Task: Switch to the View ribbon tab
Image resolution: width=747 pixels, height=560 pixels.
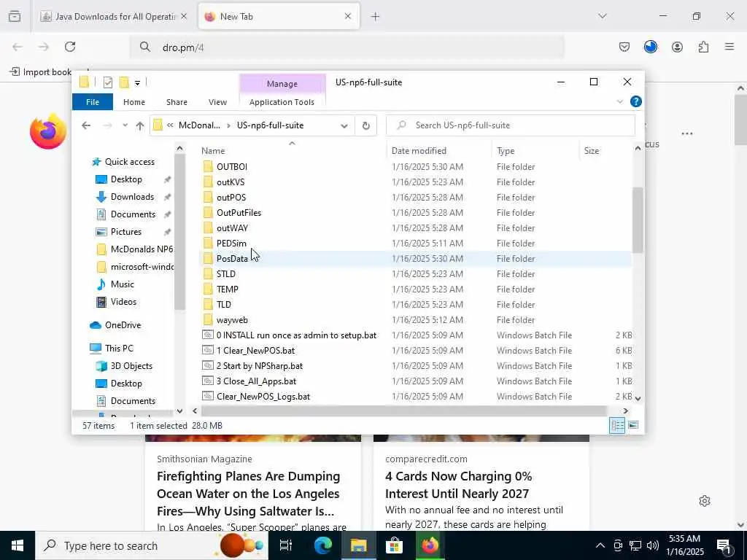Action: pos(217,102)
